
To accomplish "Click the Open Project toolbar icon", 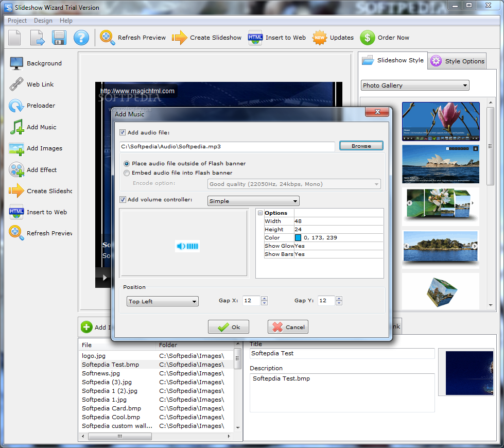I will [x=37, y=38].
